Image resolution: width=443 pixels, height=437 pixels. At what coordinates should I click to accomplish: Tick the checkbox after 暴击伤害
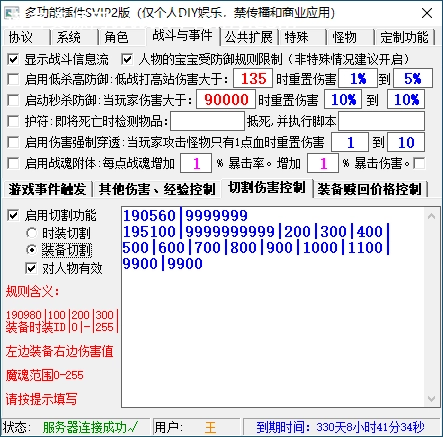click(x=419, y=163)
